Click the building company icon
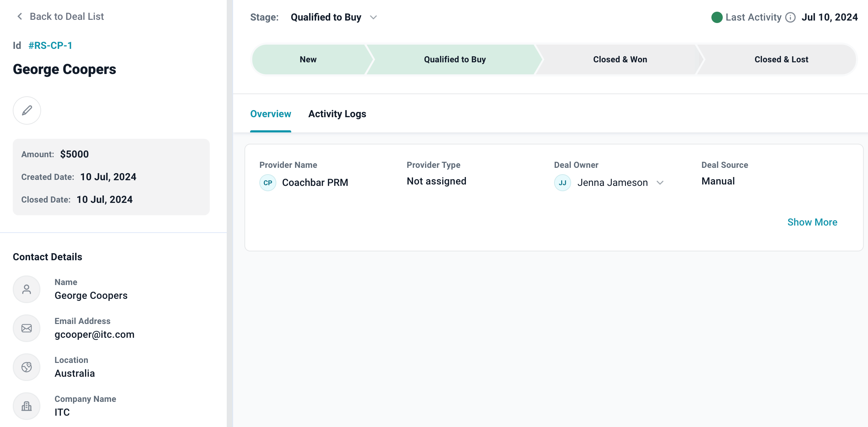The image size is (868, 427). click(x=27, y=406)
